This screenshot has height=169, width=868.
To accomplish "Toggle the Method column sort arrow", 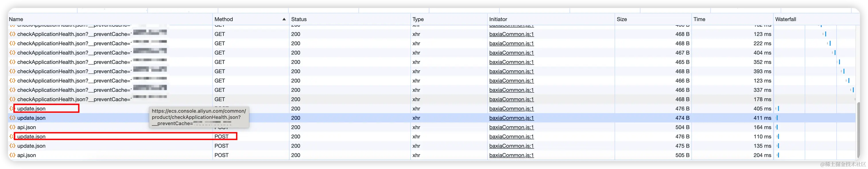I will pos(284,19).
